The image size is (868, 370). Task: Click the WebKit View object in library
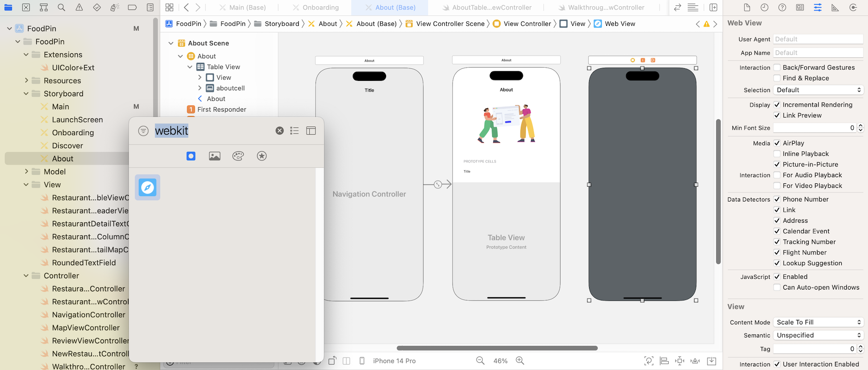(147, 187)
